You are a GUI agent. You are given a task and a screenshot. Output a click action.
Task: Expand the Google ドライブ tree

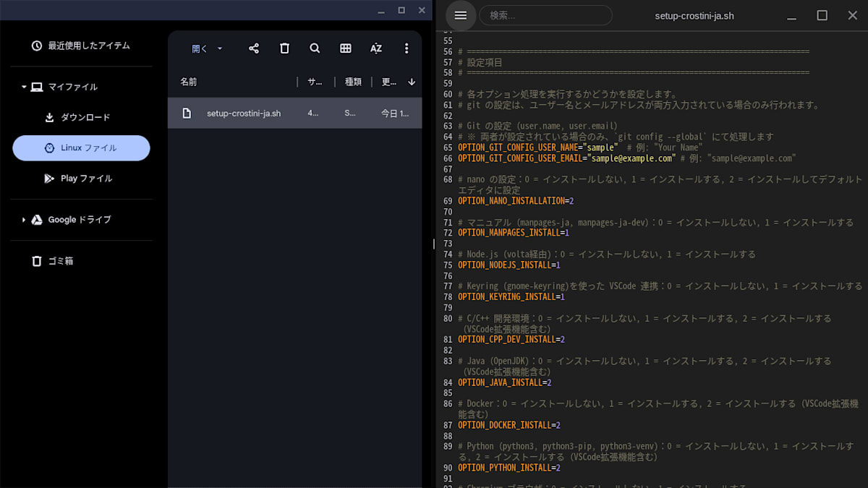23,220
